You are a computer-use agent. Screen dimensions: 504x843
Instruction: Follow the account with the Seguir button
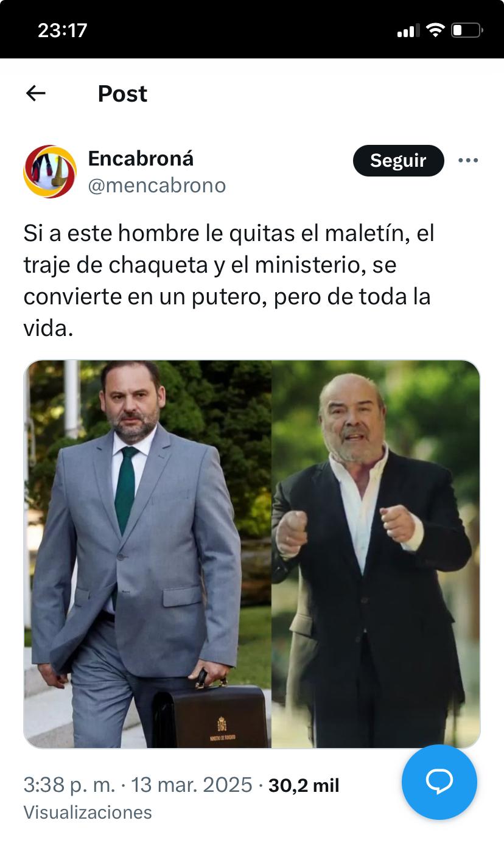click(x=398, y=161)
